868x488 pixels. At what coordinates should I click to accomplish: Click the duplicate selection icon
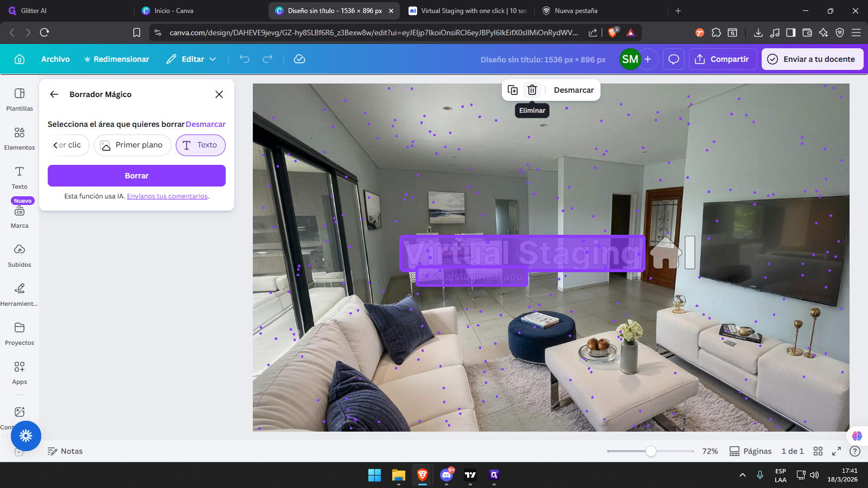[x=513, y=90]
